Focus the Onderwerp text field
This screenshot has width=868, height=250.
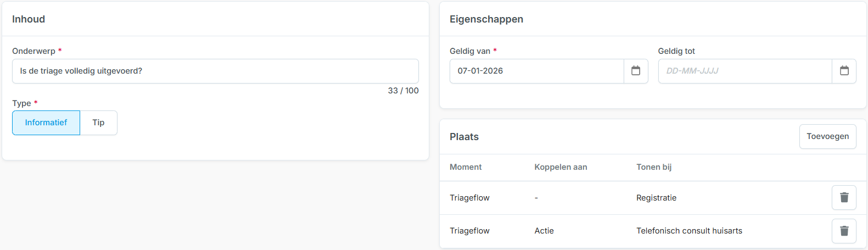(x=215, y=71)
